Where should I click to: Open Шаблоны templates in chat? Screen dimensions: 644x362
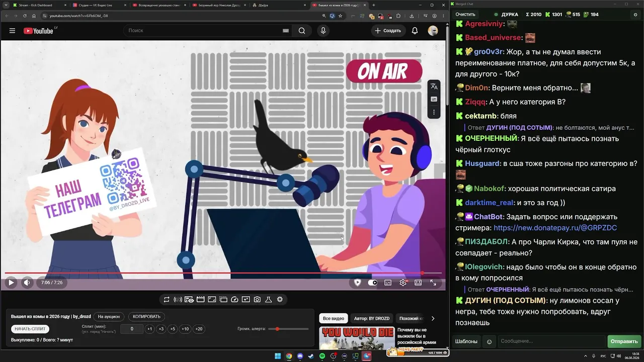click(466, 341)
